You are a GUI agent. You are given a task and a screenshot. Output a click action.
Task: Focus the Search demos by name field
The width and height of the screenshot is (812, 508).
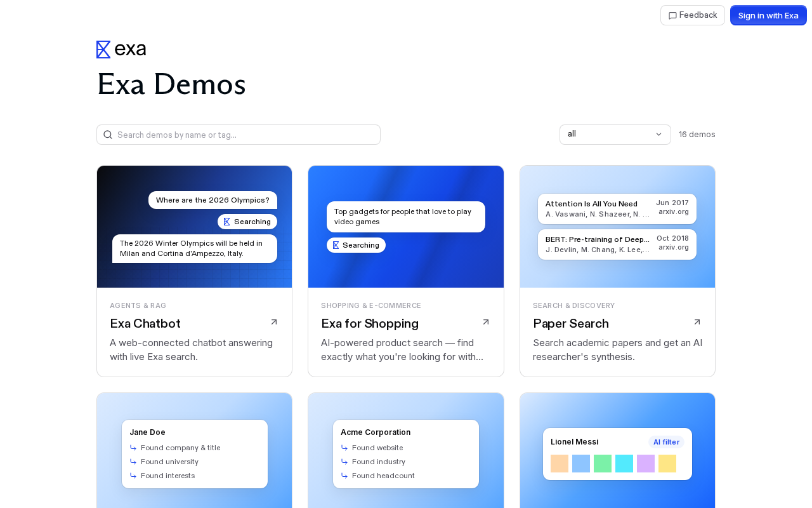pyautogui.click(x=239, y=135)
